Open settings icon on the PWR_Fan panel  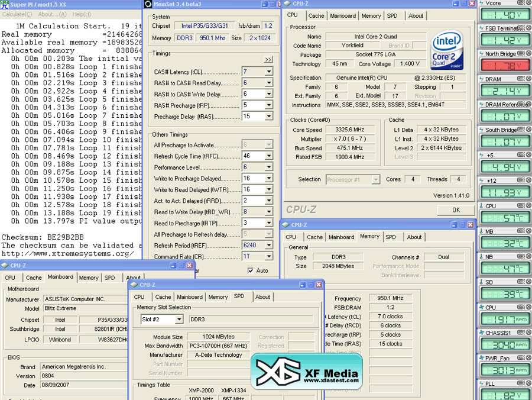(521, 358)
